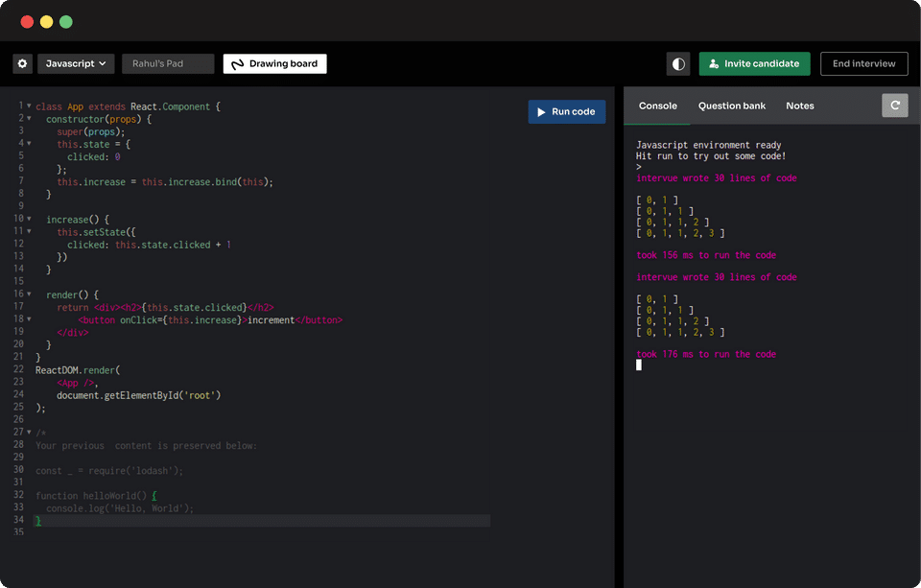Click the play icon in Run code
Image resolution: width=921 pixels, height=588 pixels.
[541, 111]
